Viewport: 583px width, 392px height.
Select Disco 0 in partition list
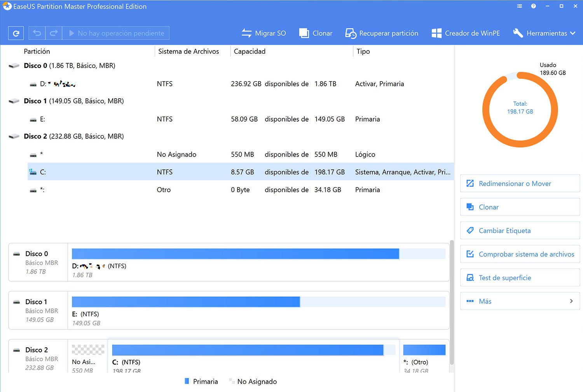tap(70, 66)
